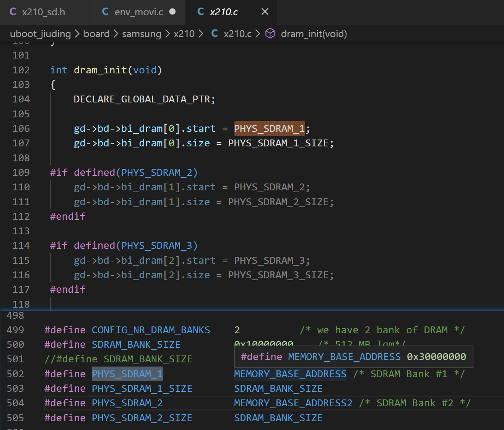Click the highlighted PHYS_SDRAM_1 on line 106
This screenshot has height=430, width=504.
tap(269, 128)
